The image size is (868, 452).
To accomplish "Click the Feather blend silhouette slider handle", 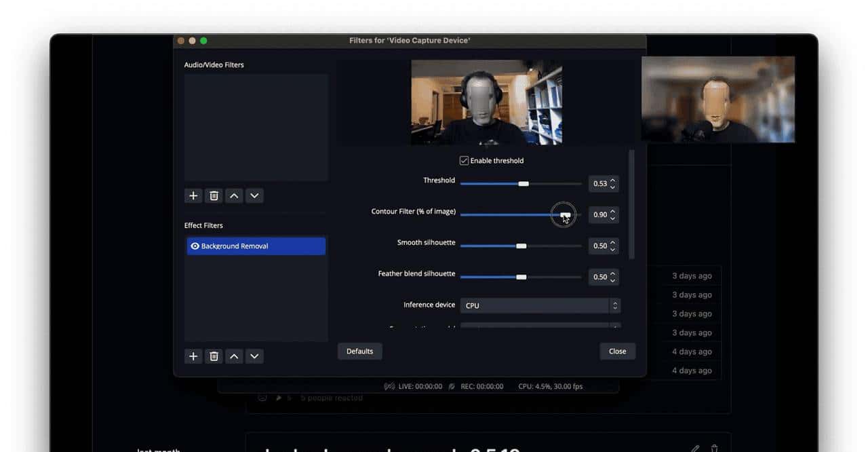I will pyautogui.click(x=521, y=277).
